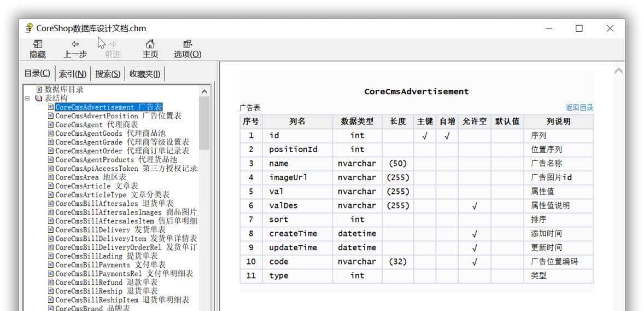Open CoreCmsBillRefund 退款单表 topic
The height and width of the screenshot is (311, 644).
107,282
